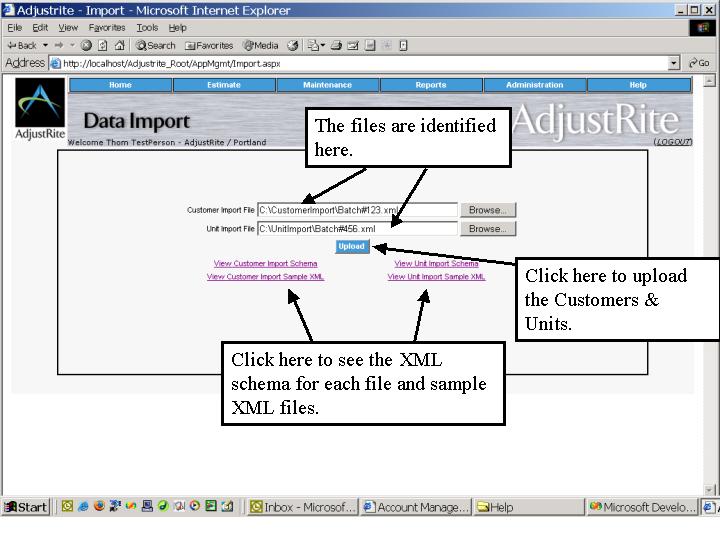
Task: Open View Unit Import Sample XML link
Action: pyautogui.click(x=436, y=277)
